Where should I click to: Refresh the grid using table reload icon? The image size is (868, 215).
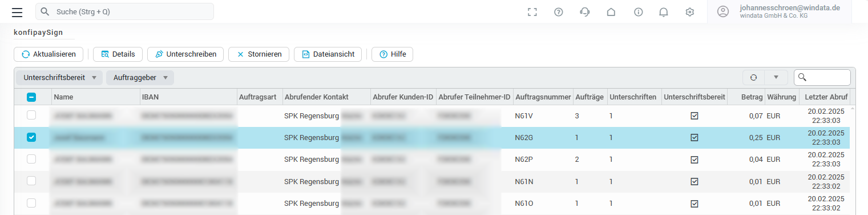coord(753,78)
